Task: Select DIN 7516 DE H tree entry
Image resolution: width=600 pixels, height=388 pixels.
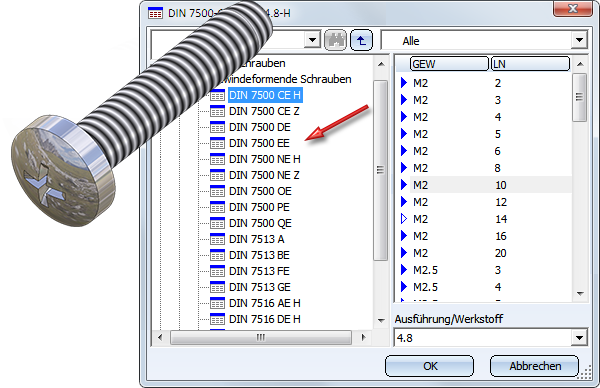Action: coord(264,319)
